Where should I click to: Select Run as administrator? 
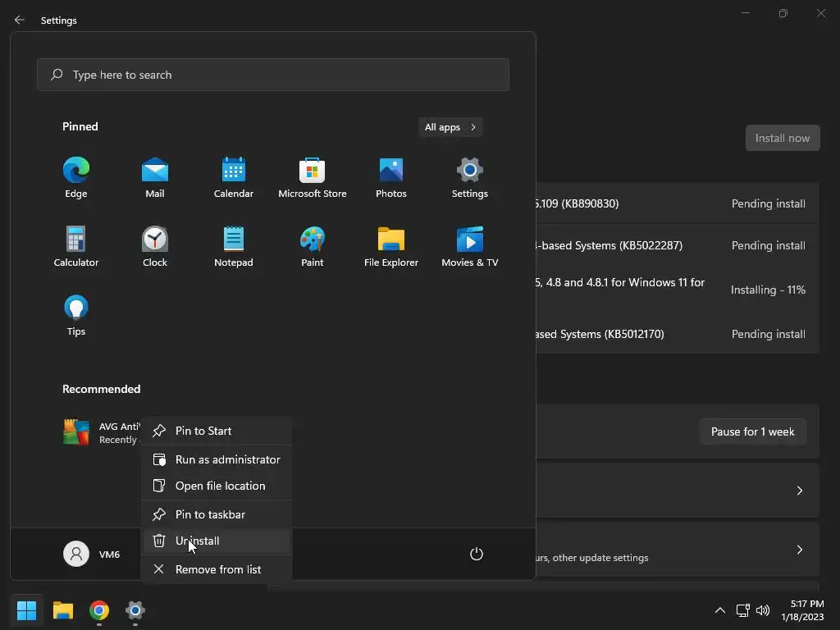coord(217,459)
